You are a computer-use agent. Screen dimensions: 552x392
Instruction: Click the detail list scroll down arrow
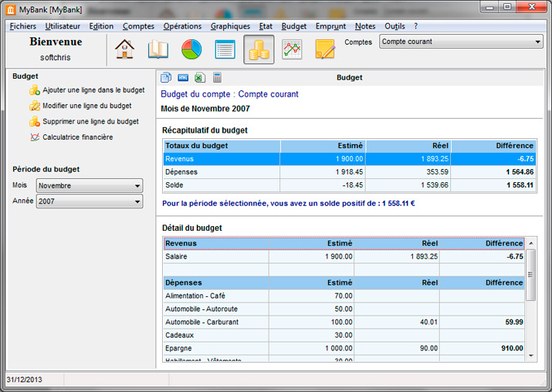tap(531, 356)
